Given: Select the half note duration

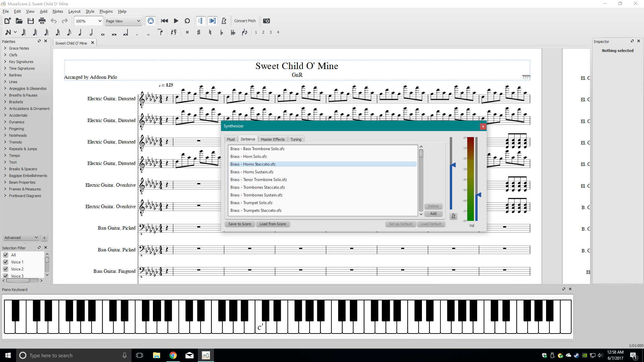Looking at the screenshot, I should (x=91, y=32).
